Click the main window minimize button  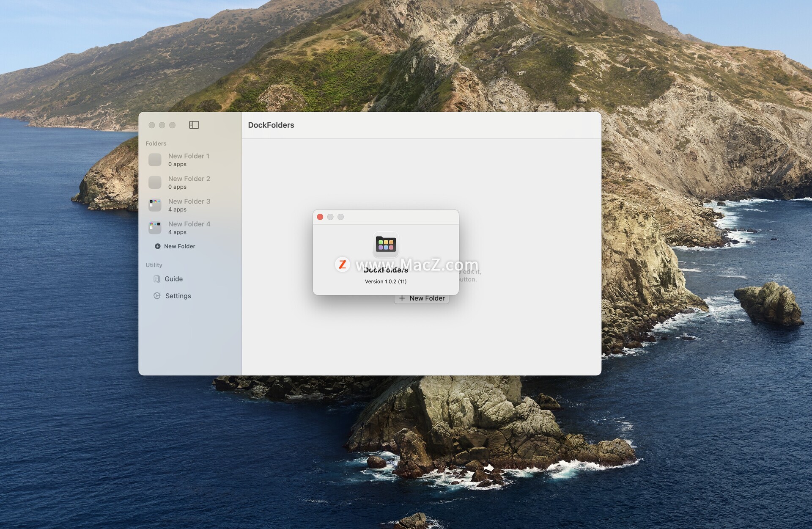point(162,125)
